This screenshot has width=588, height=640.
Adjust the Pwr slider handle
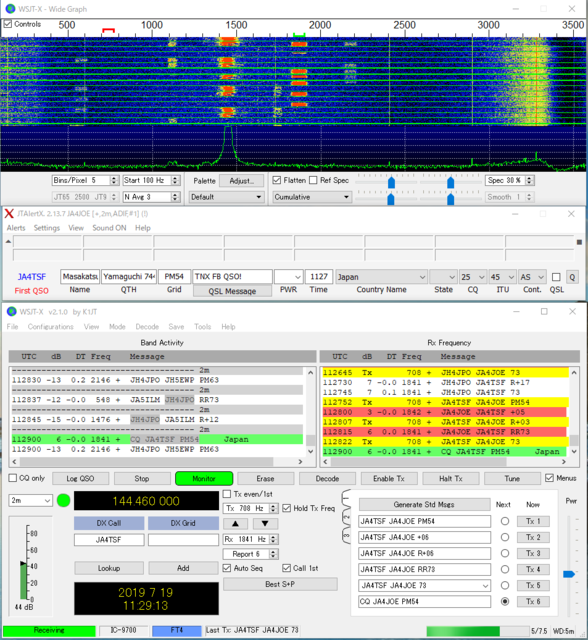click(569, 574)
